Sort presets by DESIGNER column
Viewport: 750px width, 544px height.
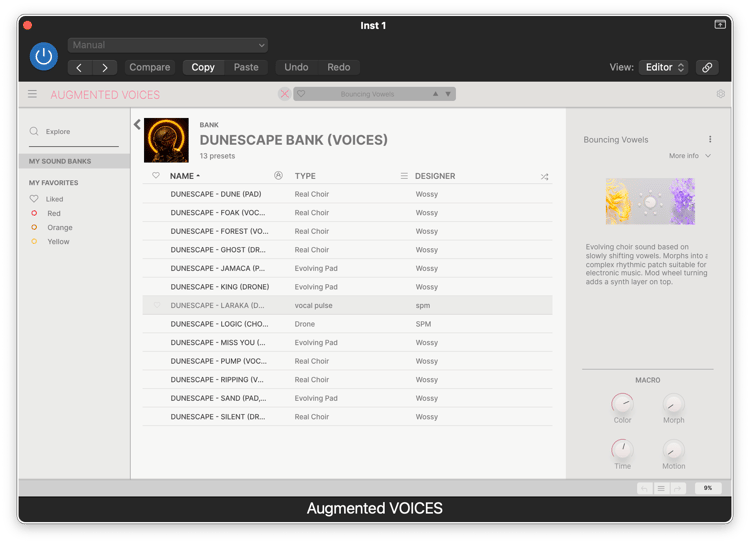[x=435, y=176]
